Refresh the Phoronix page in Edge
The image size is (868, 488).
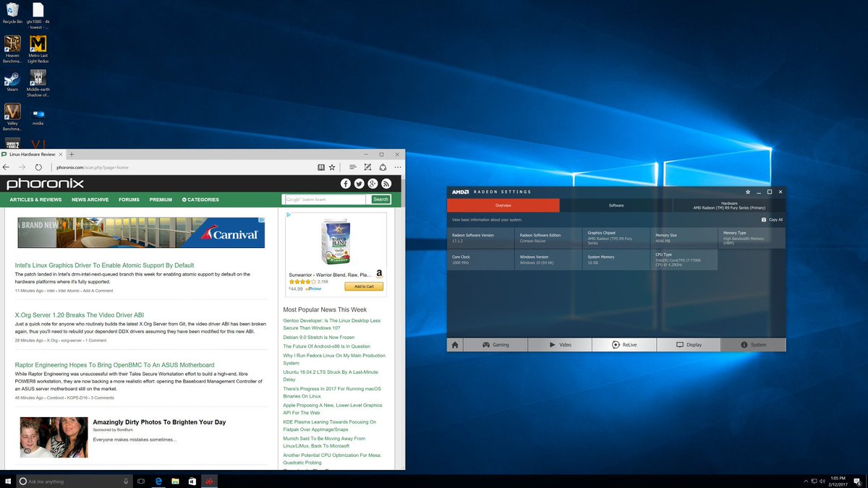pos(38,167)
